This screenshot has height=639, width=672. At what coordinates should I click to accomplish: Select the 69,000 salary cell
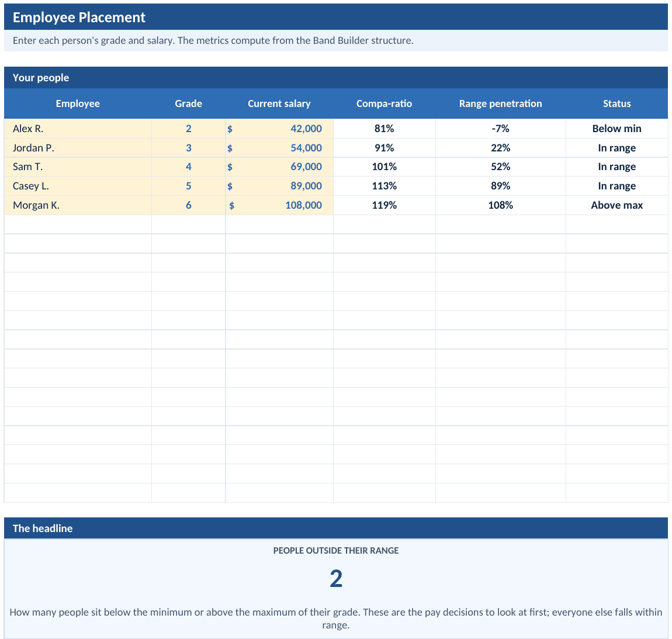click(279, 167)
